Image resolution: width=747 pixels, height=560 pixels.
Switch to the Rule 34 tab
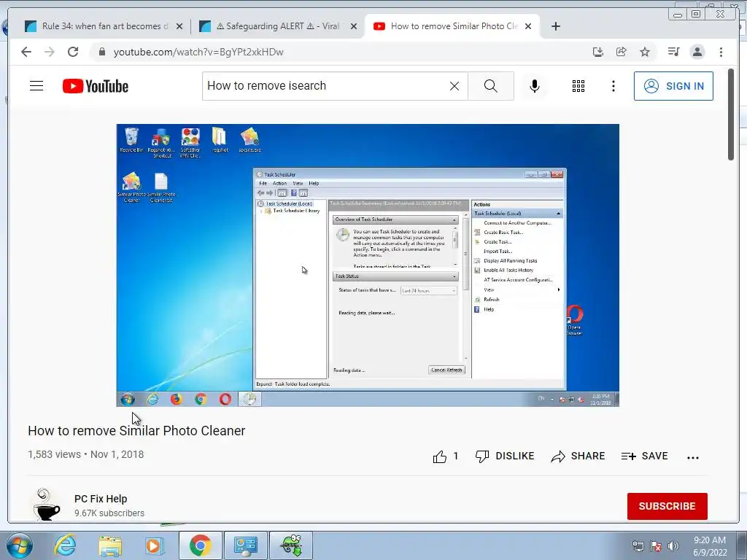104,26
